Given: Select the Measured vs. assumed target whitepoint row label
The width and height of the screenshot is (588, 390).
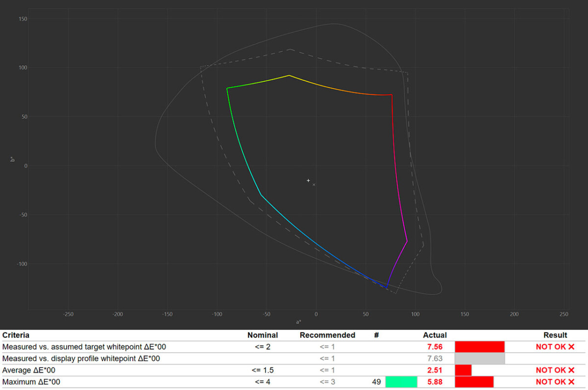Looking at the screenshot, I should point(84,347).
